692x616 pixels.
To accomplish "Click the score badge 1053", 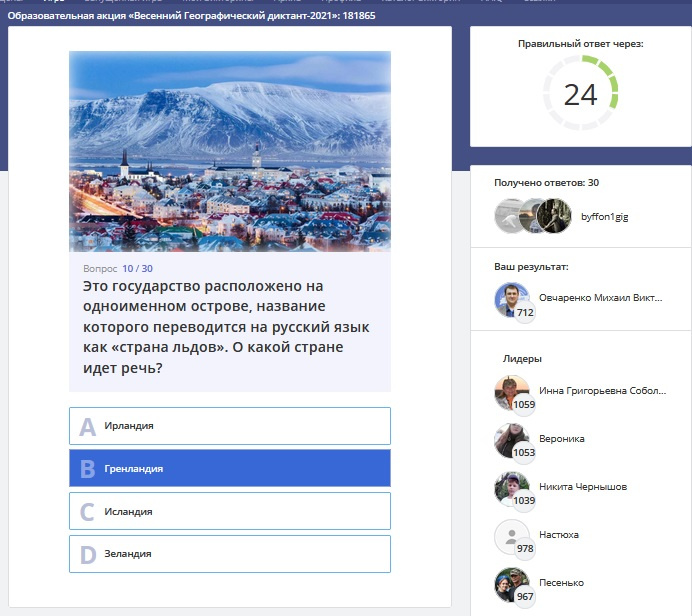I will tap(524, 452).
